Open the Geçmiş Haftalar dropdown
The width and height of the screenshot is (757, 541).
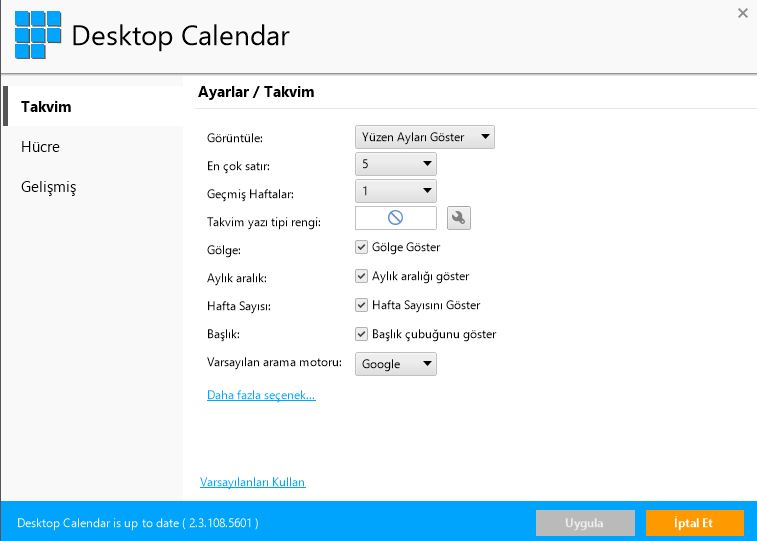(x=395, y=191)
